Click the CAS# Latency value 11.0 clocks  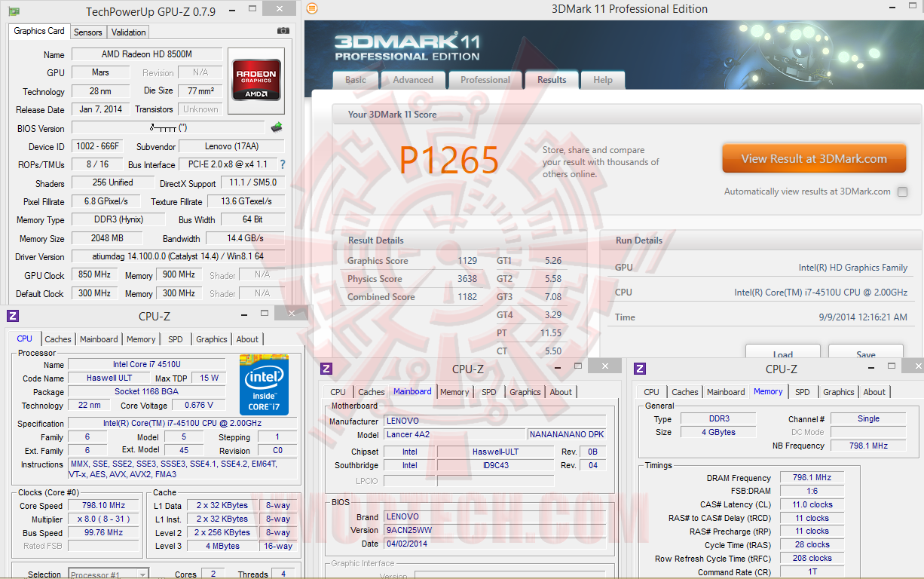pos(811,505)
